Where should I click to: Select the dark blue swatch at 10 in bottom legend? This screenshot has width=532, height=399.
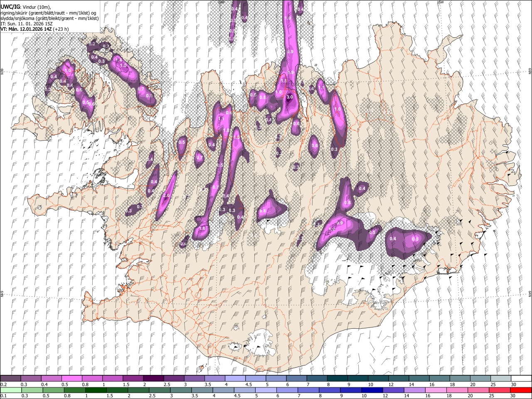372,390
